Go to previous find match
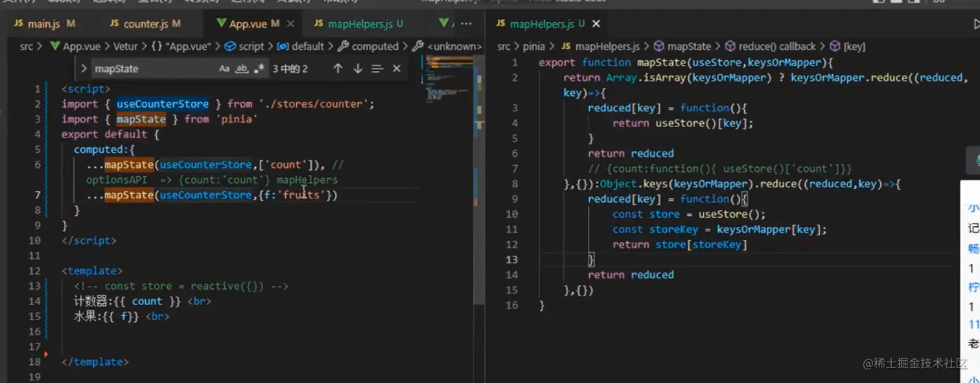Viewport: 980px width, 383px height. coord(338,69)
